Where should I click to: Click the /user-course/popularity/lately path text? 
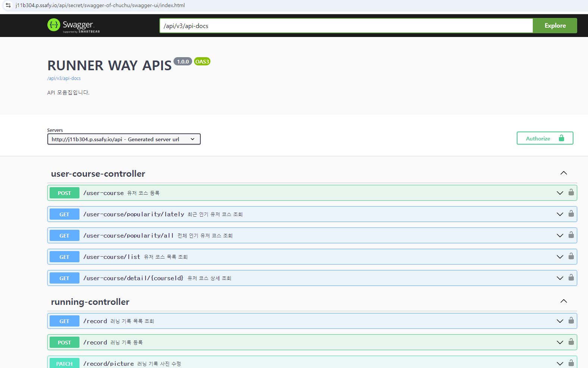coord(134,214)
